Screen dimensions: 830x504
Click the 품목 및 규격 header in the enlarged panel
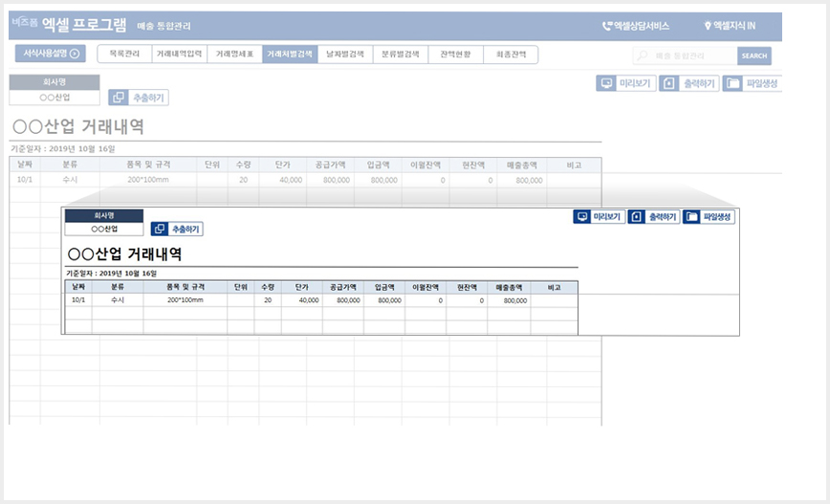pos(186,287)
